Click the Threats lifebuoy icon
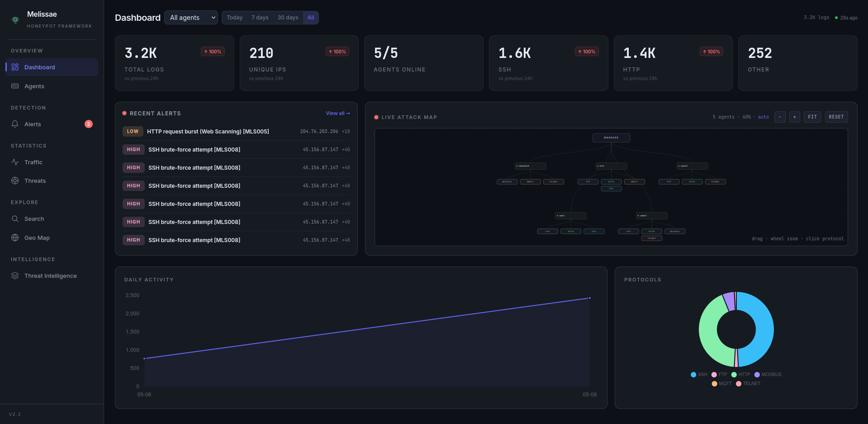This screenshot has width=868, height=424. coord(15,181)
